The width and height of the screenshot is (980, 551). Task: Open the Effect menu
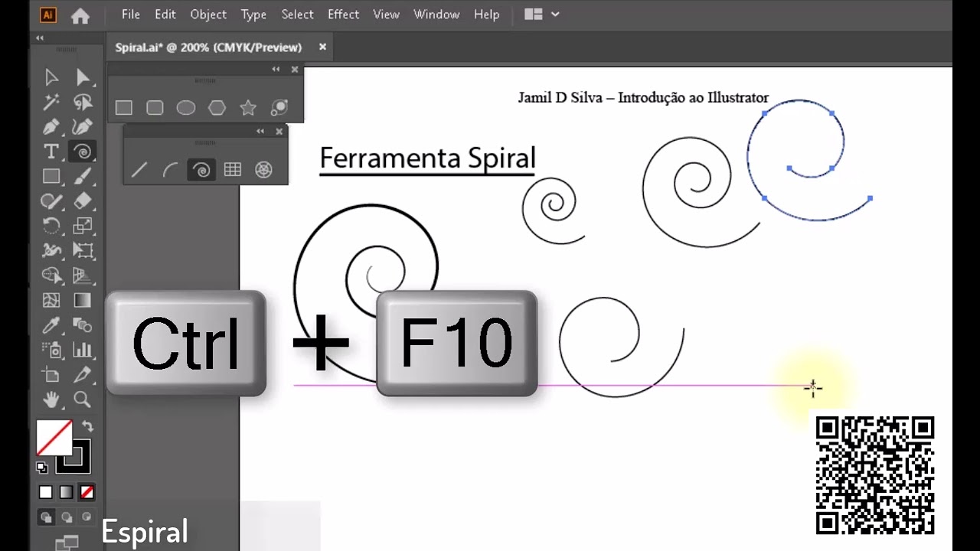[344, 15]
